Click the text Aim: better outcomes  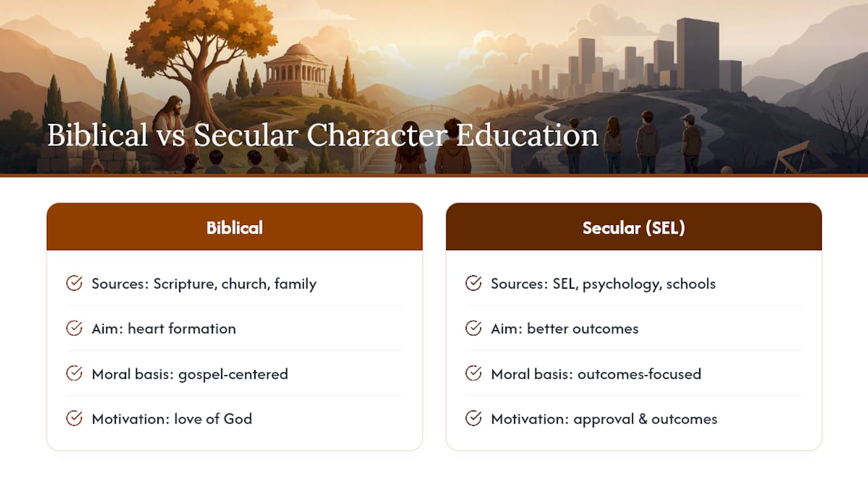[565, 329]
